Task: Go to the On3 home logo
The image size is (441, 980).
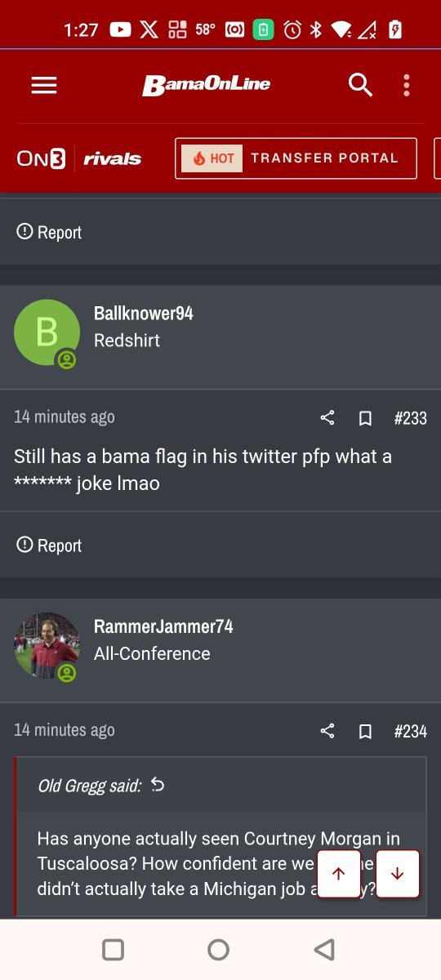Action: coord(41,158)
